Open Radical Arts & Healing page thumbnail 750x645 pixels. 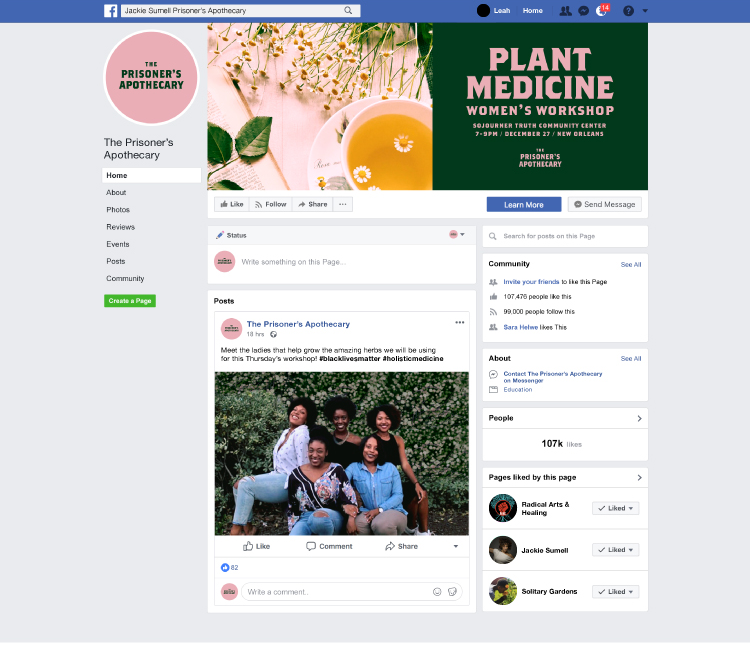pyautogui.click(x=503, y=508)
